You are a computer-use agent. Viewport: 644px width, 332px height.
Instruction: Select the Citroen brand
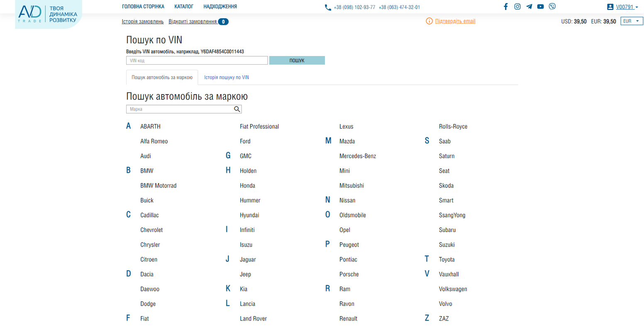149,260
